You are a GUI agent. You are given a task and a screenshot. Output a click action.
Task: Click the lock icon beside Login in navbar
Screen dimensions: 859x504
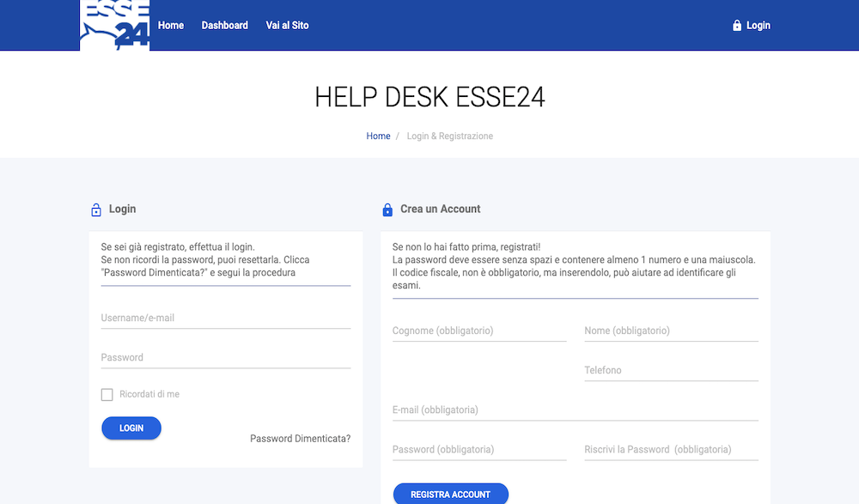(737, 26)
